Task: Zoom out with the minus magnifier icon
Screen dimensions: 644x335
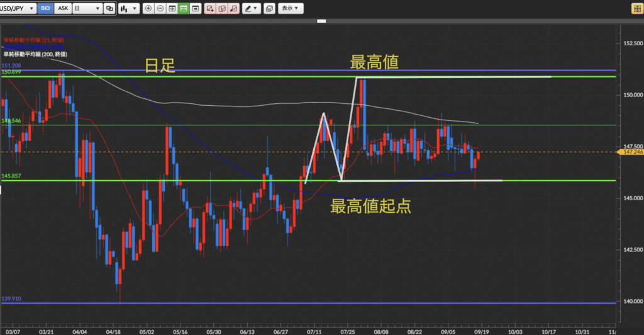Action: click(160, 8)
